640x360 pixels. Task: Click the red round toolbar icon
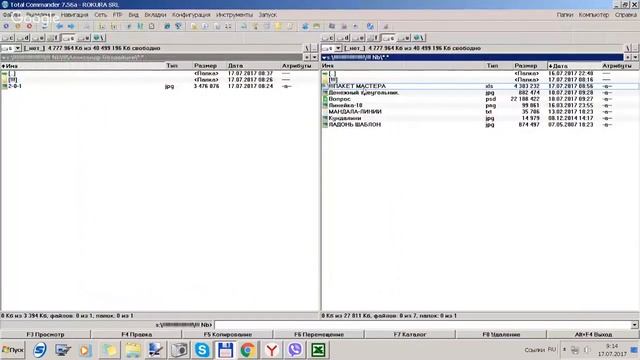pyautogui.click(x=29, y=26)
